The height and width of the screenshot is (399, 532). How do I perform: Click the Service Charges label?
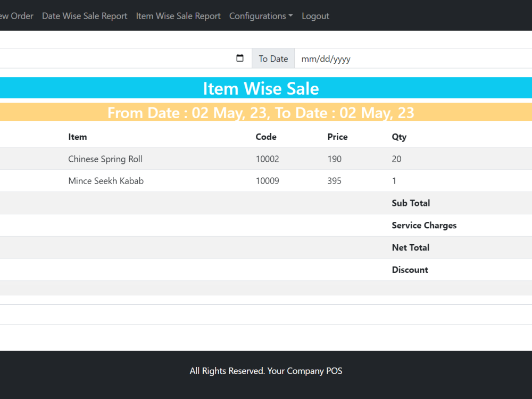click(424, 225)
